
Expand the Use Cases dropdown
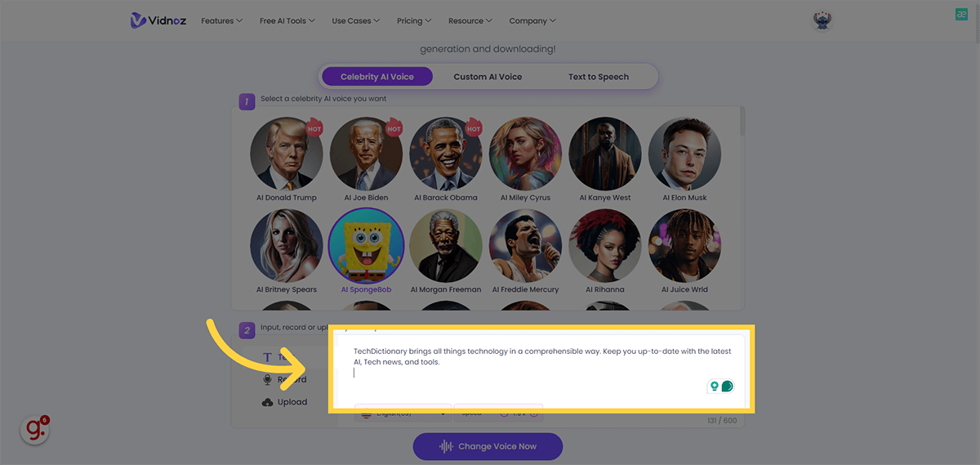357,20
